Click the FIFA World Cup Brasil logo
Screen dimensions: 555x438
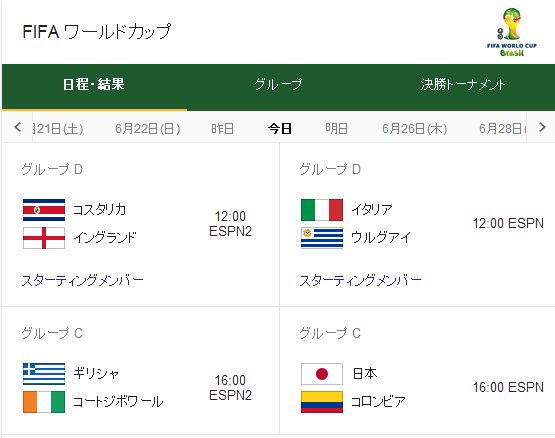512,32
